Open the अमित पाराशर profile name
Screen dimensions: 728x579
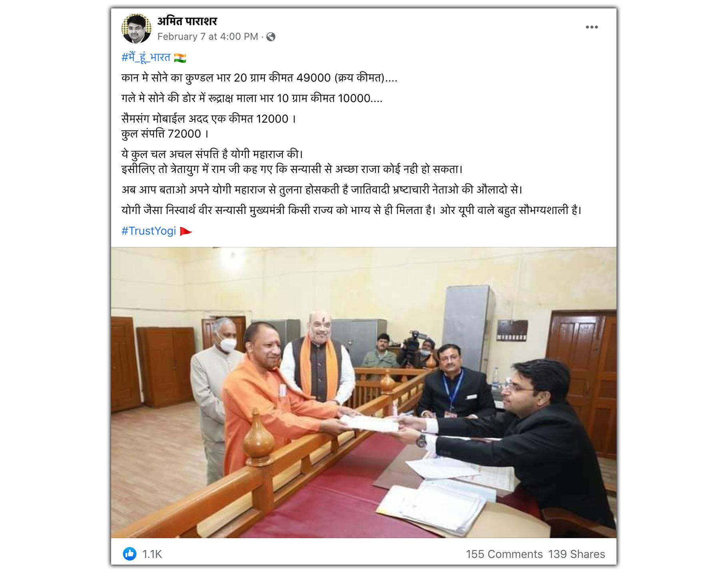(x=187, y=21)
